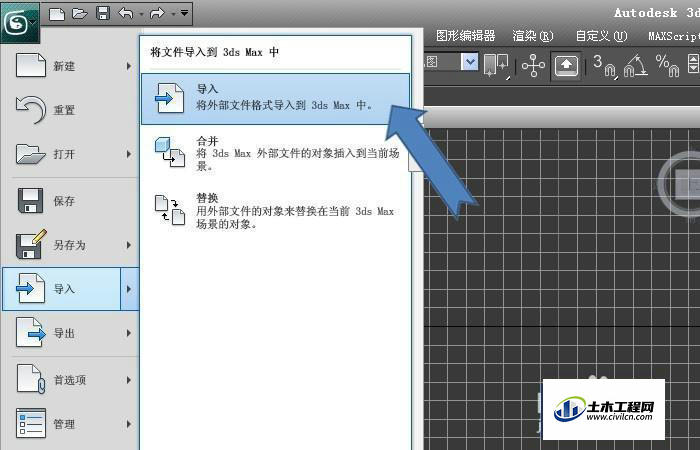Select 保存 in the application menu
This screenshot has height=450, width=700.
point(70,201)
